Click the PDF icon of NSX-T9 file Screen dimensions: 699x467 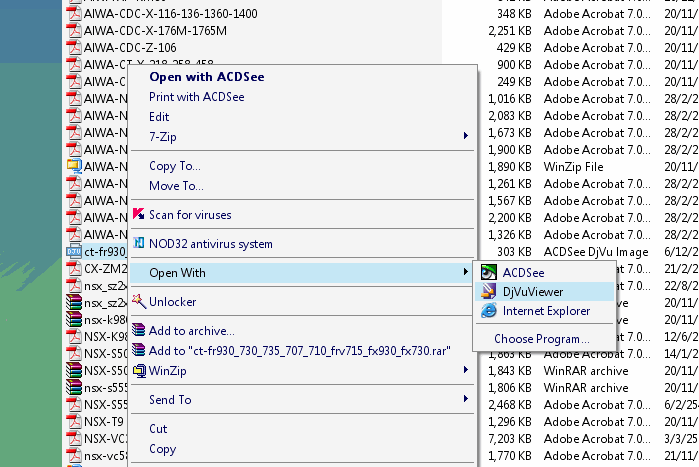(x=74, y=421)
